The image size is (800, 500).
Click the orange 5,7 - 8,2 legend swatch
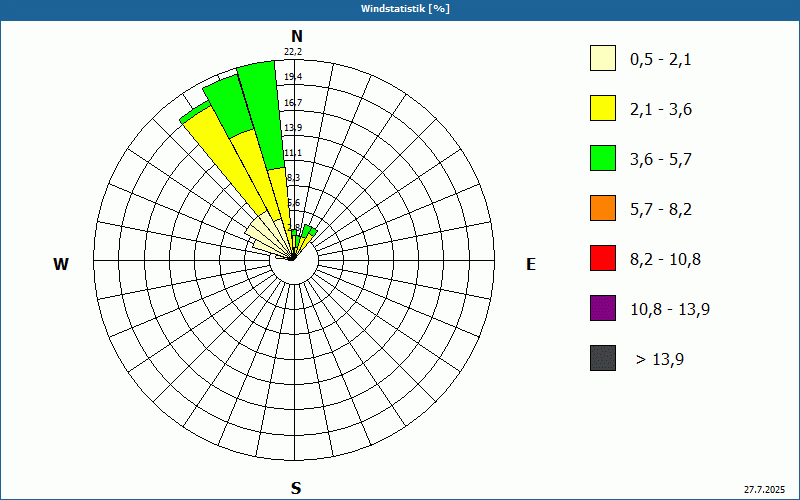[603, 208]
